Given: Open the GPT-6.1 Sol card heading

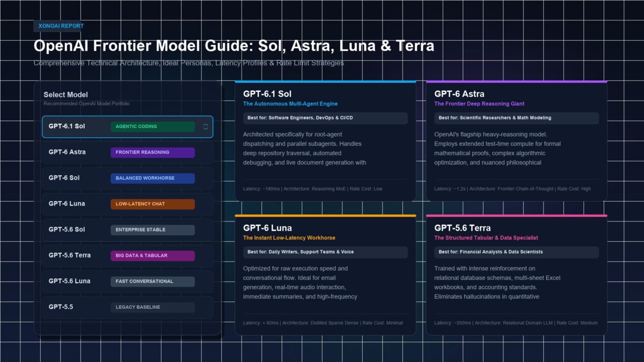Looking at the screenshot, I should (267, 94).
